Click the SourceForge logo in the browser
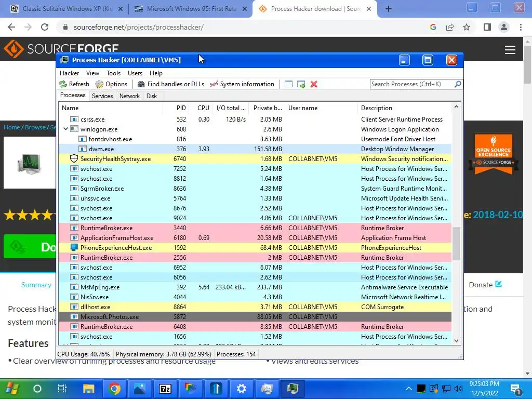 tap(61, 49)
